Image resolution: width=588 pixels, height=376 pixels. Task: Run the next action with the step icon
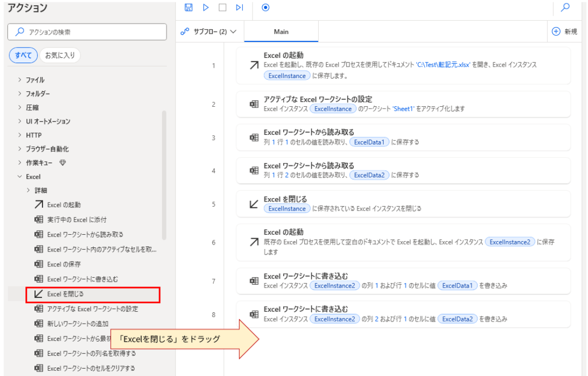(x=239, y=7)
